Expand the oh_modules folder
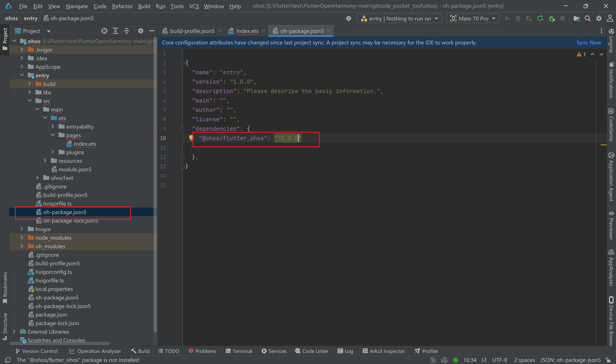The width and height of the screenshot is (616, 364). click(x=22, y=246)
